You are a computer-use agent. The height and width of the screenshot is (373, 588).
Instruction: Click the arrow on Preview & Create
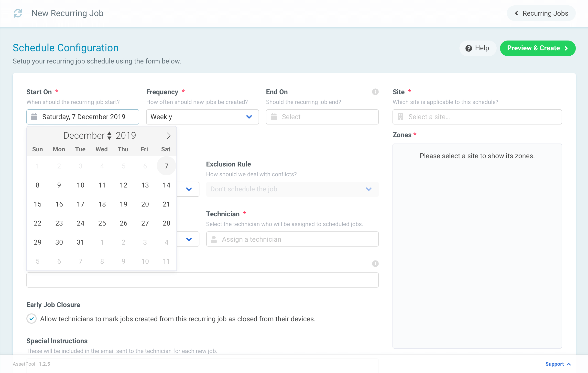click(566, 48)
